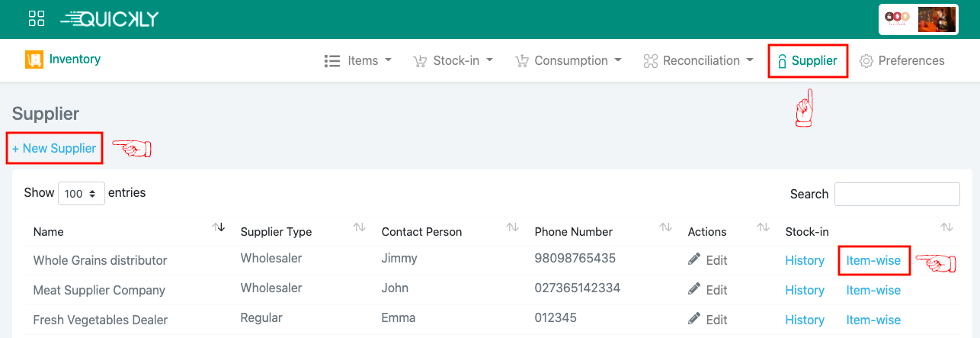Open the app grid launcher icon
Image resolution: width=980 pixels, height=338 pixels.
pyautogui.click(x=37, y=19)
